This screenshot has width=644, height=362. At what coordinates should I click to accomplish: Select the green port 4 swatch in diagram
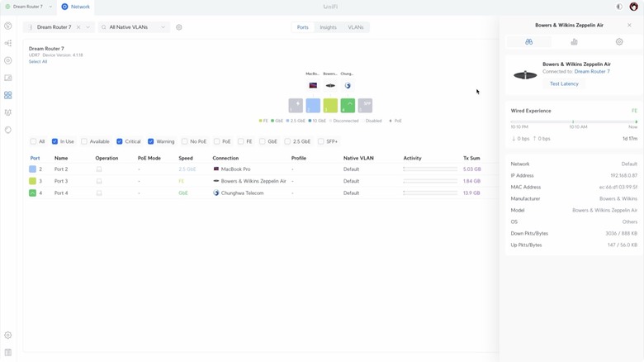click(348, 105)
